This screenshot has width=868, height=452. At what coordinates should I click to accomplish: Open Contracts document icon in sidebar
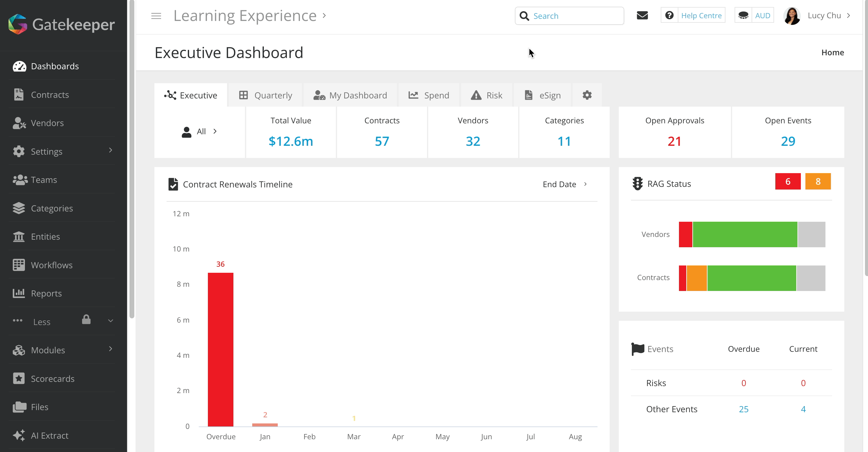(19, 95)
